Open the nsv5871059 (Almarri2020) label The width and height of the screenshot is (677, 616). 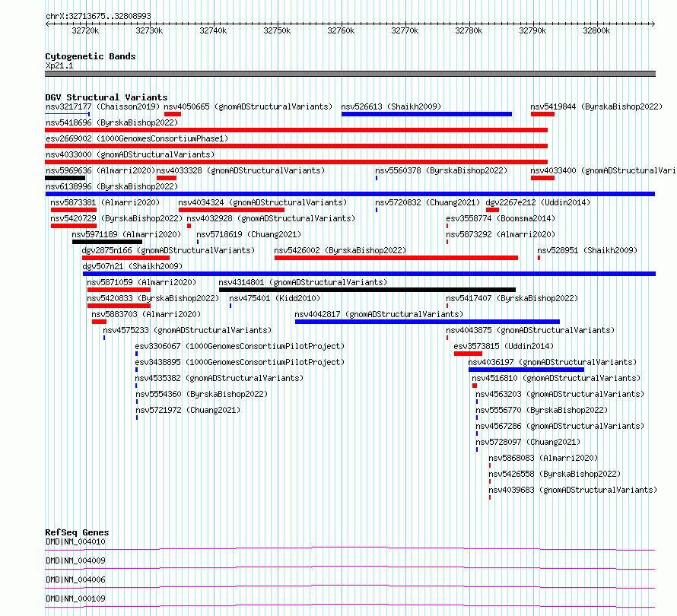click(x=141, y=282)
